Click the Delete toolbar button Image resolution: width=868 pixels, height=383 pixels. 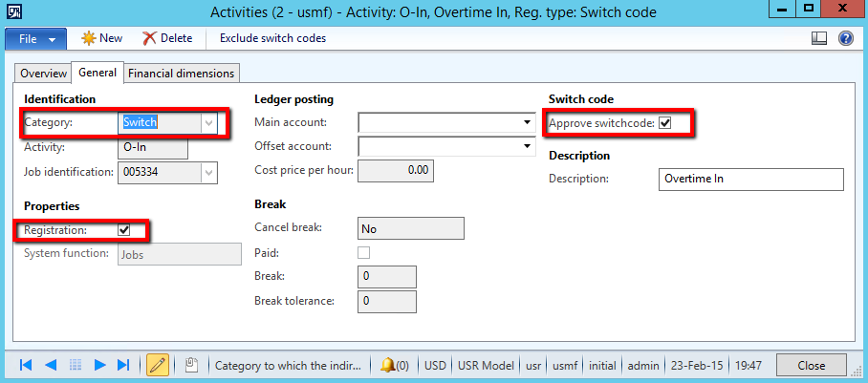pyautogui.click(x=167, y=38)
